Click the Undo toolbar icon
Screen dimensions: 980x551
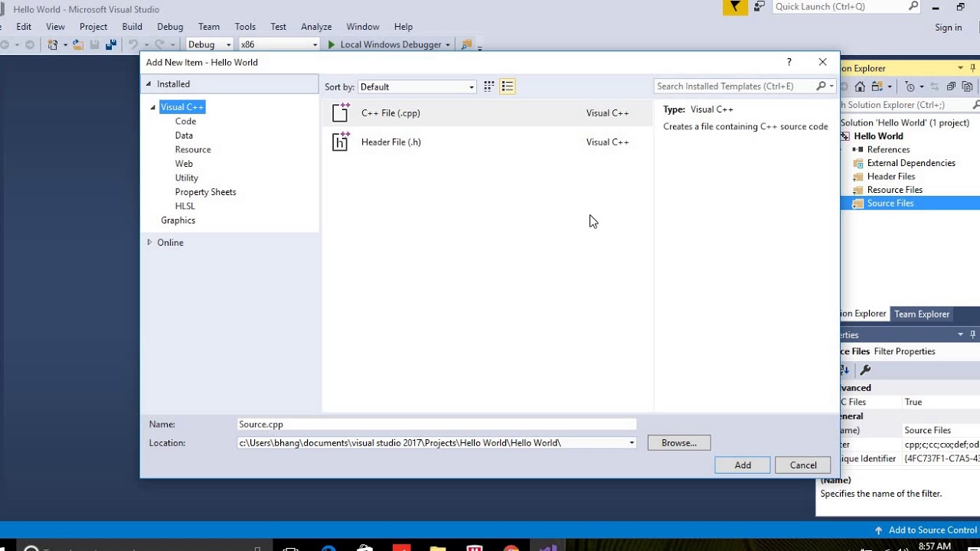[133, 44]
